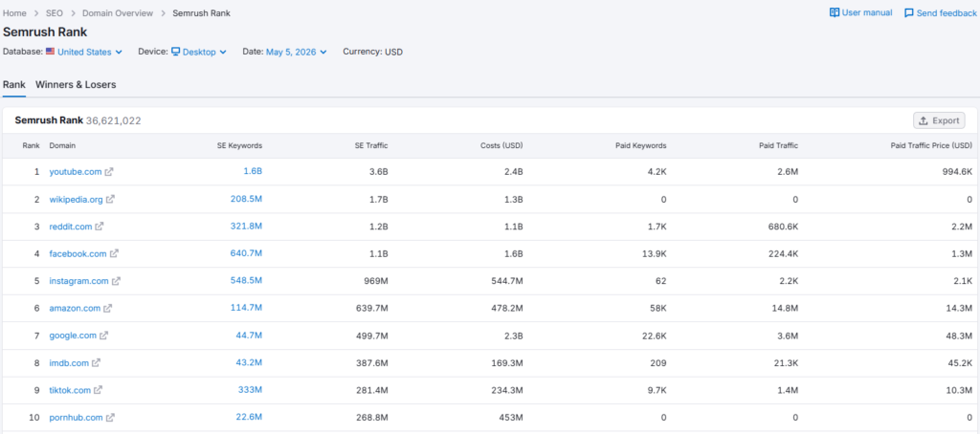The image size is (980, 434).
Task: Click the Paid Traffic column header
Action: click(778, 145)
